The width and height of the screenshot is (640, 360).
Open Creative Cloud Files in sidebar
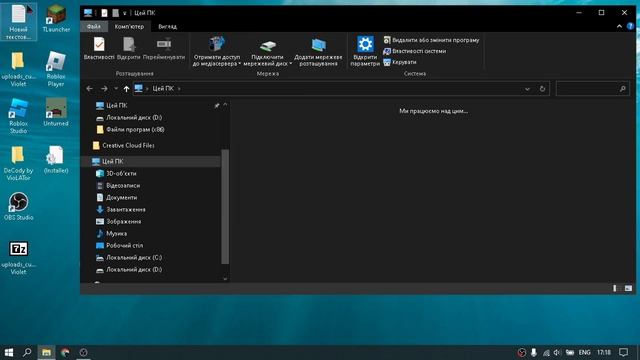124,145
